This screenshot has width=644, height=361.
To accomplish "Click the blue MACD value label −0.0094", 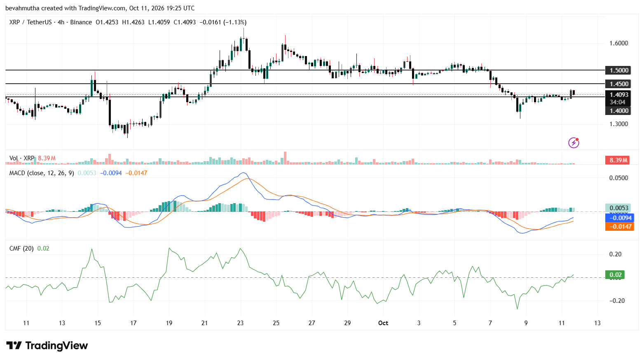I will [619, 218].
